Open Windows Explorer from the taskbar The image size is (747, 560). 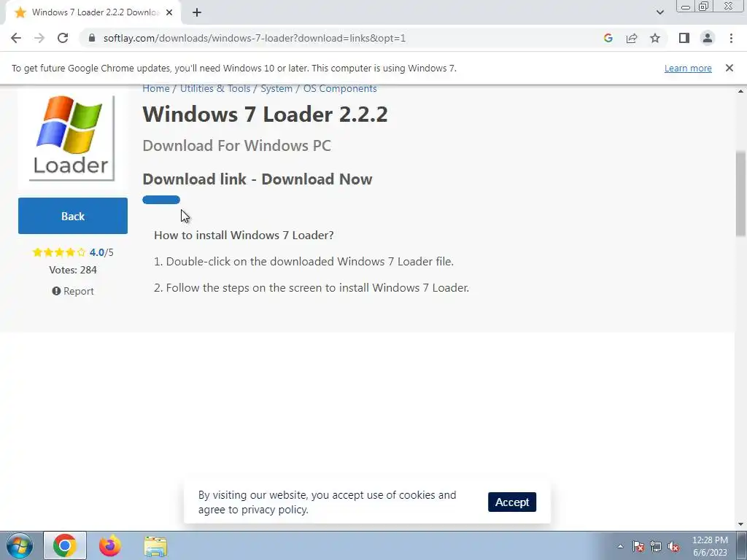155,545
